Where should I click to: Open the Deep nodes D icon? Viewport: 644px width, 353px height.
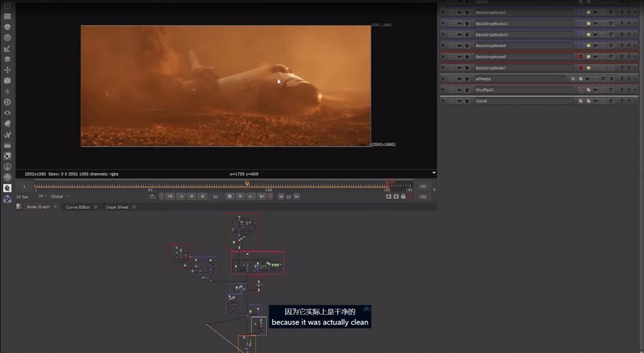tap(7, 102)
